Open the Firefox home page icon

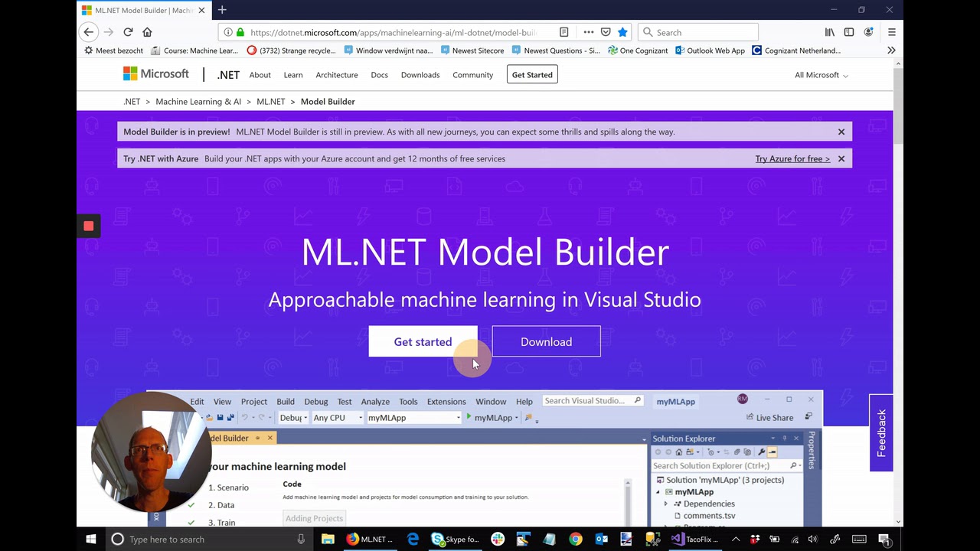pyautogui.click(x=147, y=32)
